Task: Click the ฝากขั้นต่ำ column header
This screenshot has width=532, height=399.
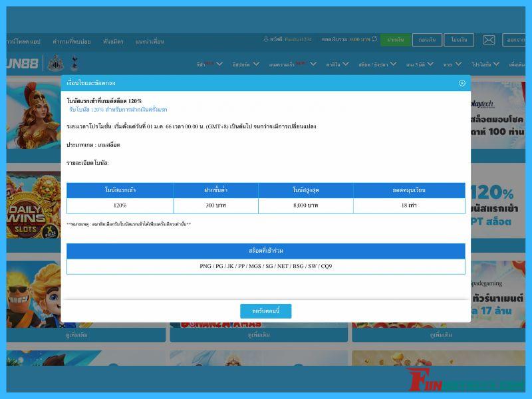Action: [215, 190]
